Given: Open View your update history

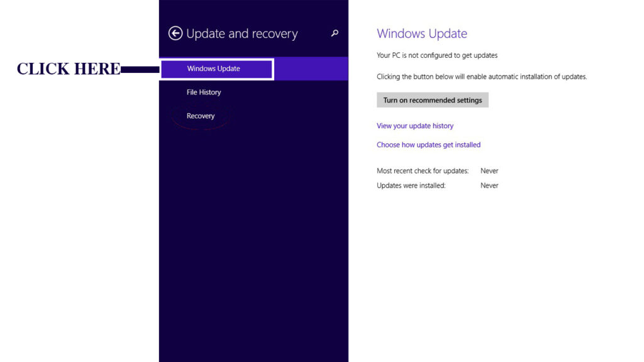Looking at the screenshot, I should pyautogui.click(x=415, y=126).
